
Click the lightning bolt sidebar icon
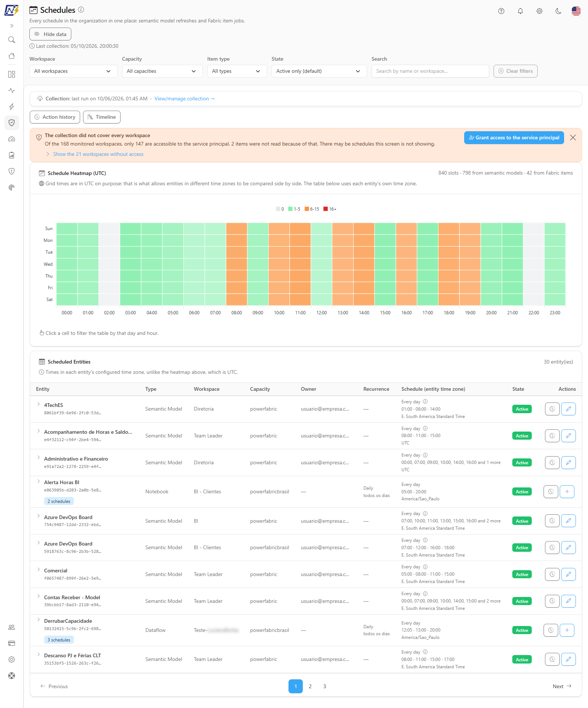[11, 107]
